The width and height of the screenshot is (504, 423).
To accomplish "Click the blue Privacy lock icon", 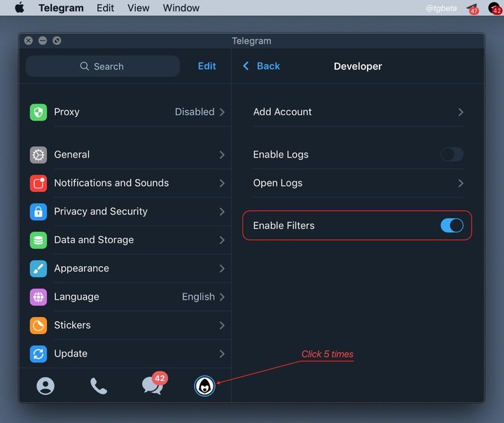I will pos(38,211).
